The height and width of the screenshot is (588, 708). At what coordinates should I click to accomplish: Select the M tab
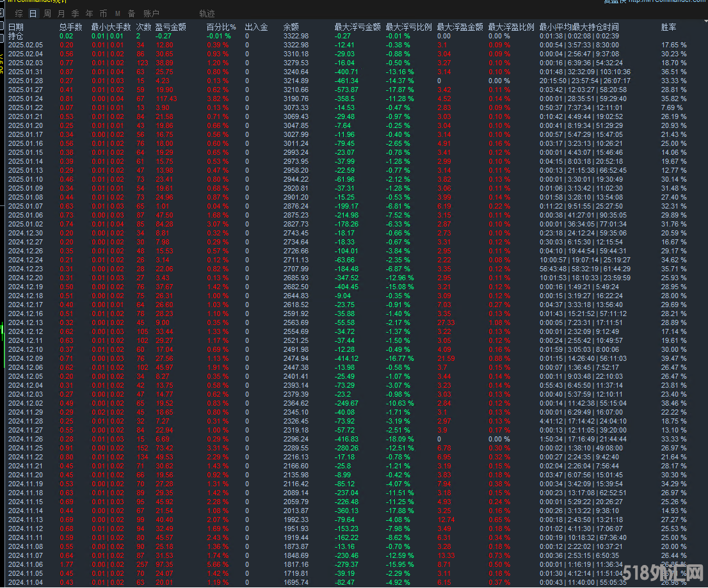click(117, 13)
